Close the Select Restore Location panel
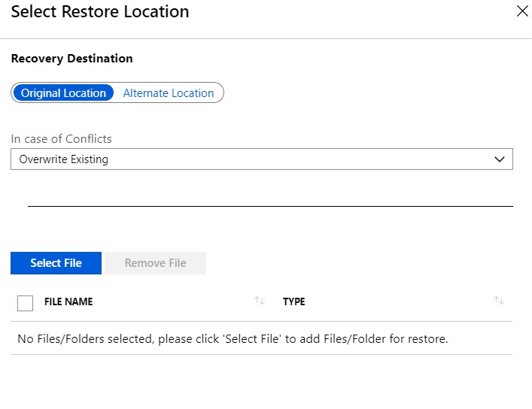 pos(522,11)
